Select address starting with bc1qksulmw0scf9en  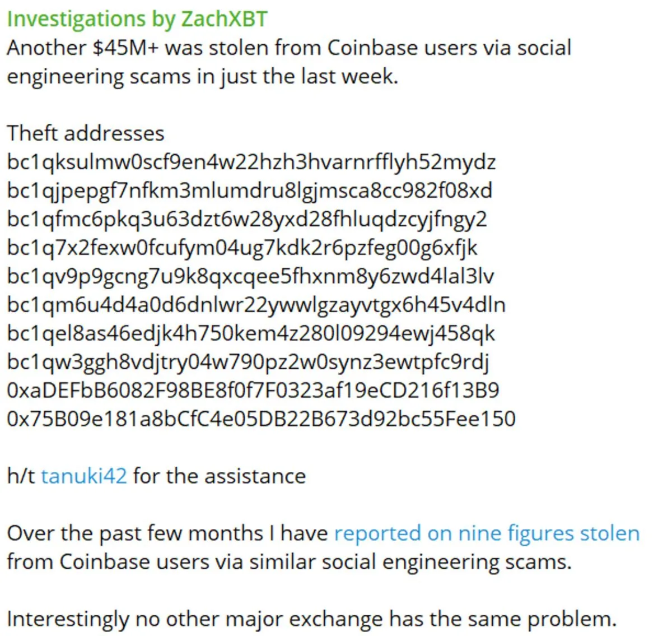(x=251, y=162)
